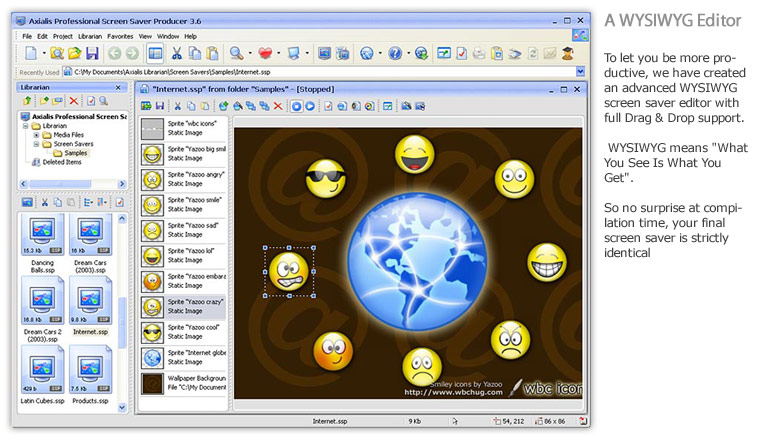
Task: Click the green Back arrow button
Action: [x=114, y=53]
